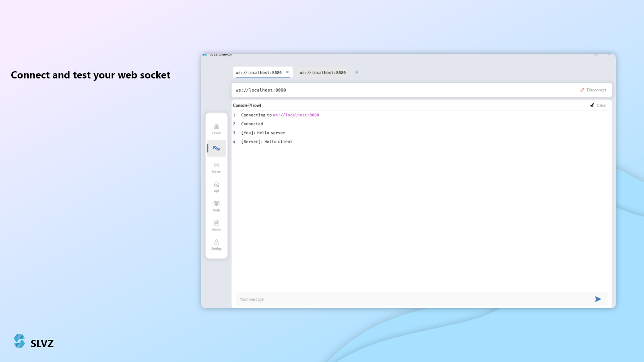Switch to the second ws://localhost:8080 tab
Screen dimensions: 644x362
[x=322, y=73]
